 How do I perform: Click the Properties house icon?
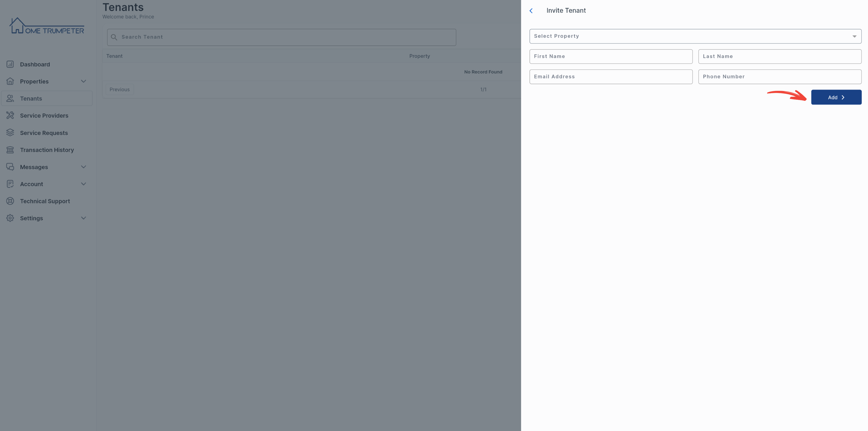click(10, 81)
